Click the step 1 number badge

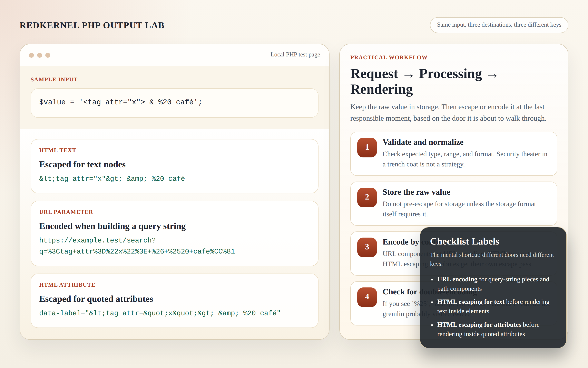coord(367,147)
